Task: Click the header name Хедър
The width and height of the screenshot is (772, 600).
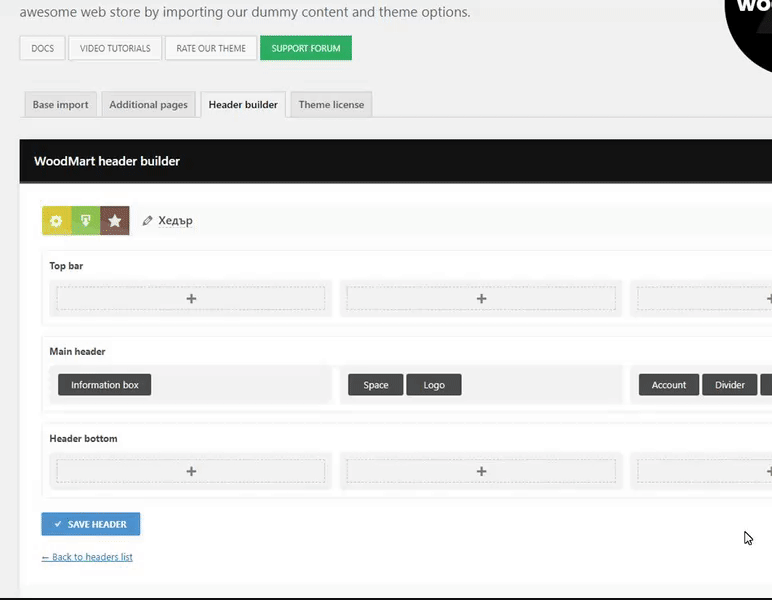Action: click(x=175, y=221)
